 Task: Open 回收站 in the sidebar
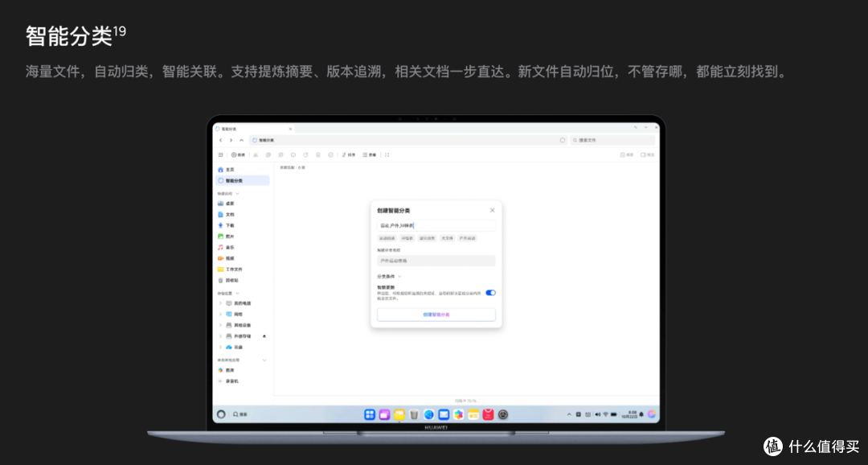click(x=243, y=281)
